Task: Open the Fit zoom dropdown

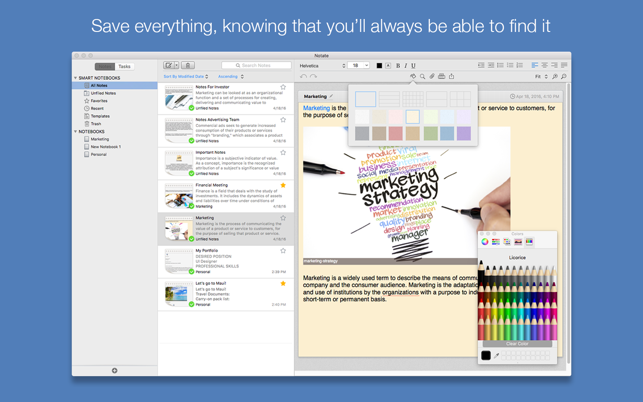Action: click(541, 77)
